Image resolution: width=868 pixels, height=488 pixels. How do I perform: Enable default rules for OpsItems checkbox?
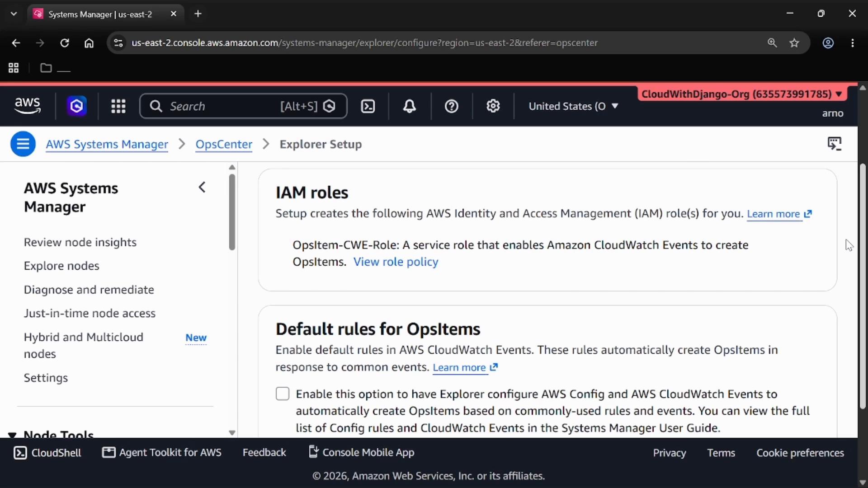pos(283,394)
